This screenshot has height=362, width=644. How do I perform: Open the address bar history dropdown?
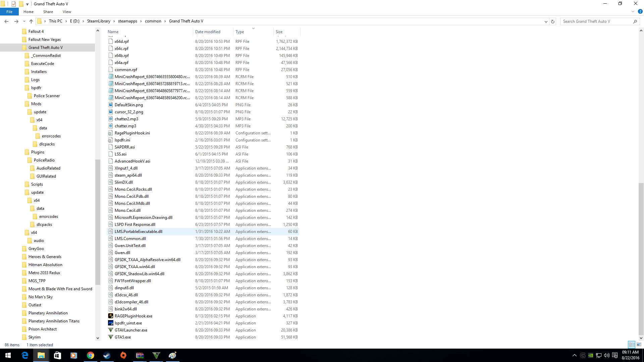[x=546, y=21]
